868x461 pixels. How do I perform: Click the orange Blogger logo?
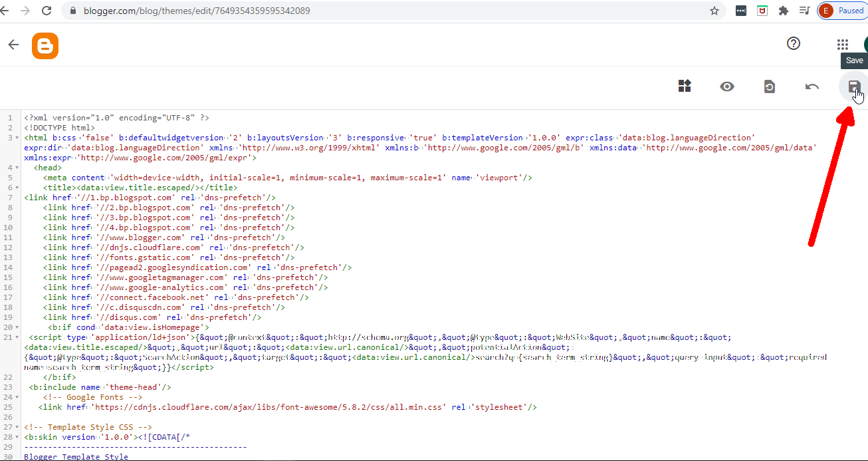[45, 45]
